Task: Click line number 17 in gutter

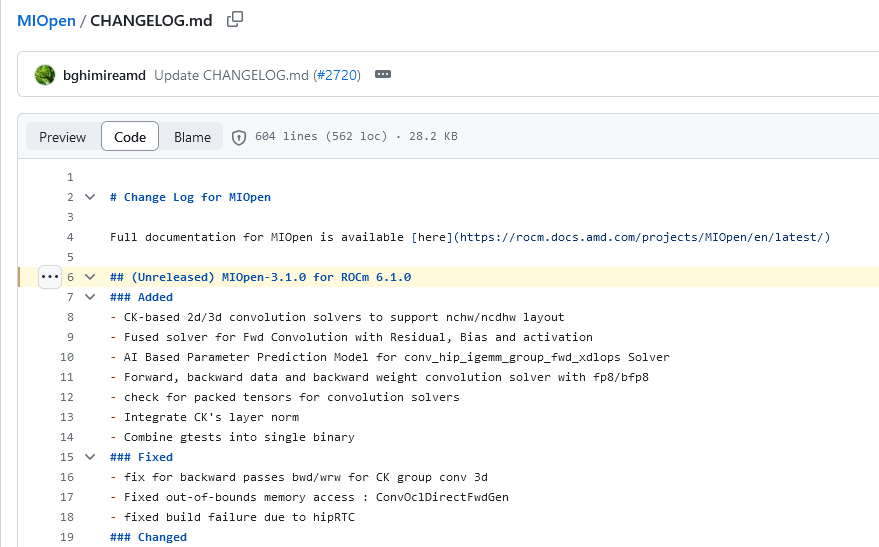Action: click(67, 497)
